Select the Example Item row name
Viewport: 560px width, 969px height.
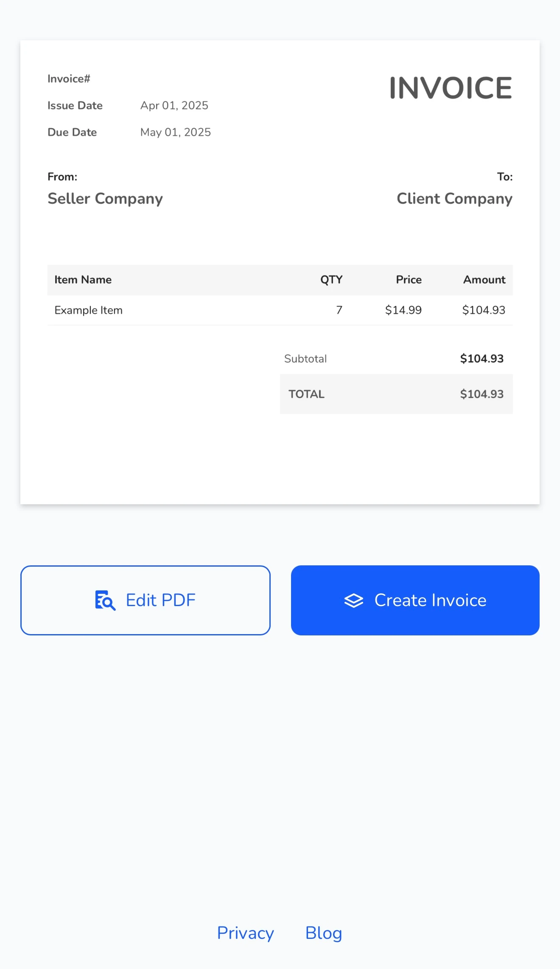89,310
